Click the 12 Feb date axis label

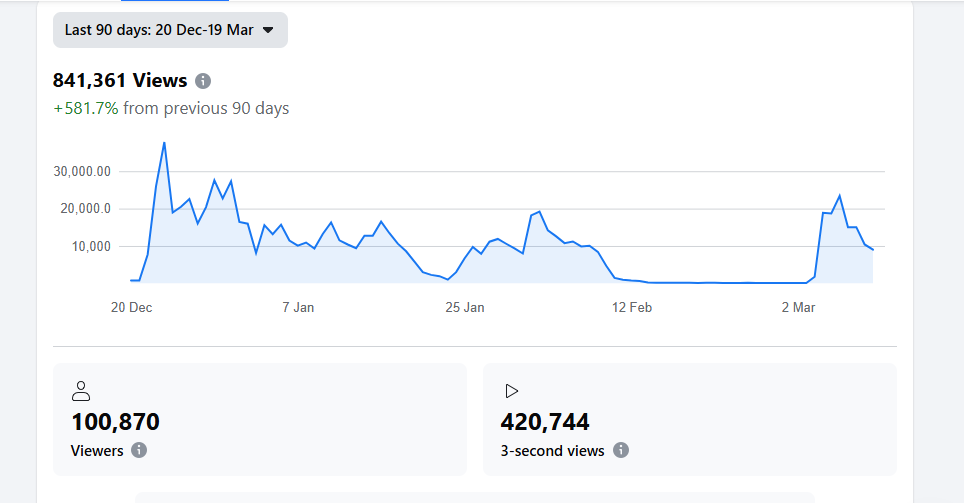pyautogui.click(x=632, y=307)
